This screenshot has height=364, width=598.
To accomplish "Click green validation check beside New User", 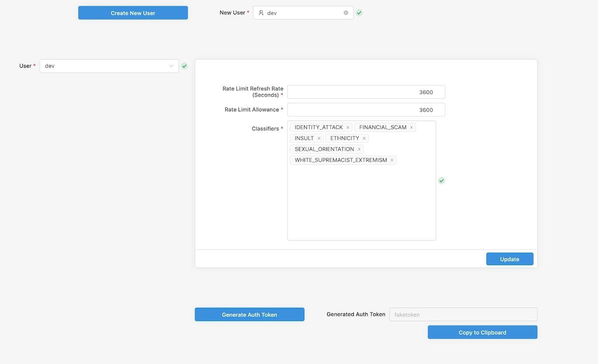I will (359, 13).
